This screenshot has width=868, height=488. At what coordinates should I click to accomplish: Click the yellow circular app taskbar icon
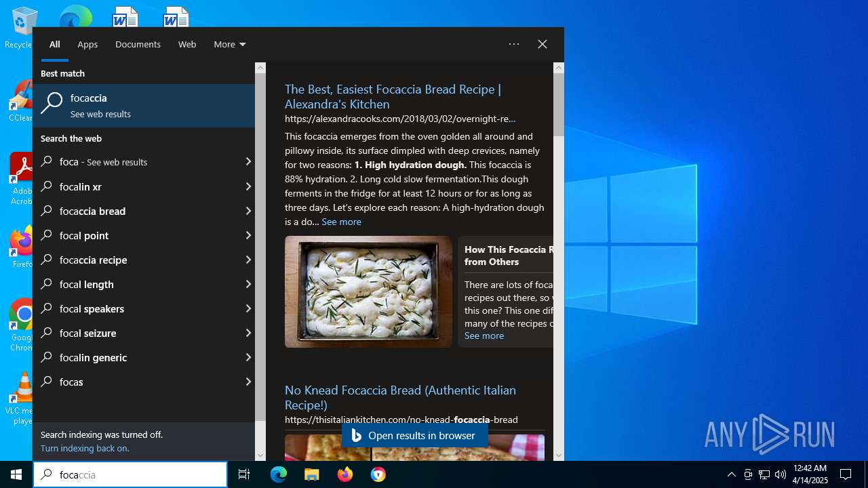[378, 474]
